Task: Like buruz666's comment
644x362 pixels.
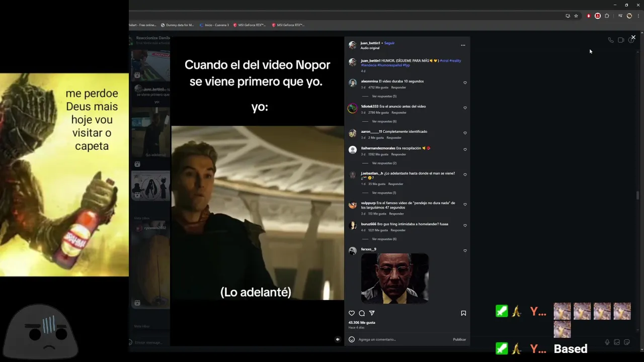Action: coord(465,225)
